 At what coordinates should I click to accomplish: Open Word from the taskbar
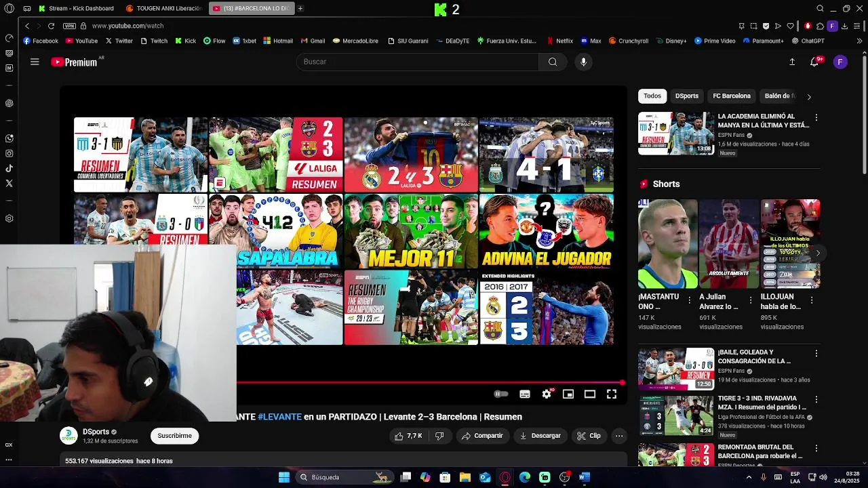pyautogui.click(x=585, y=477)
